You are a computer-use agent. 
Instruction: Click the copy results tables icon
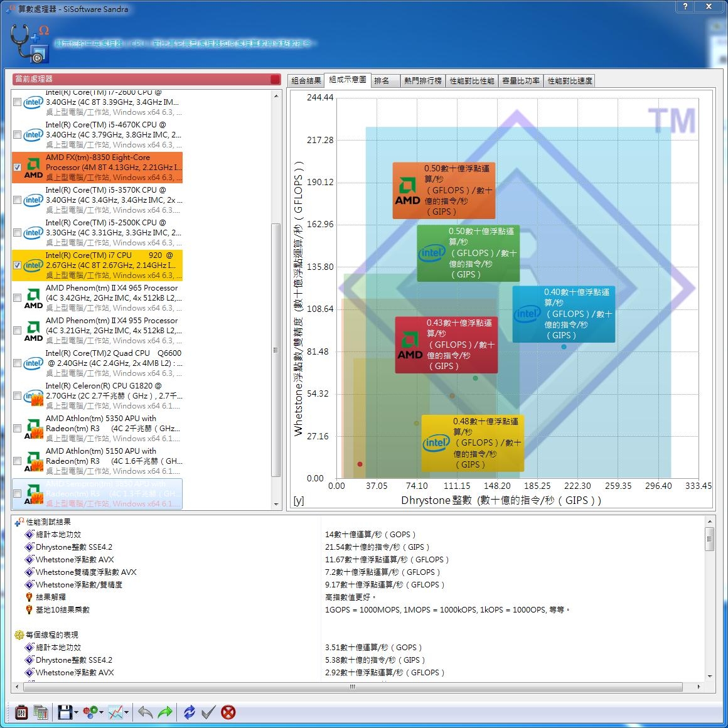click(41, 712)
